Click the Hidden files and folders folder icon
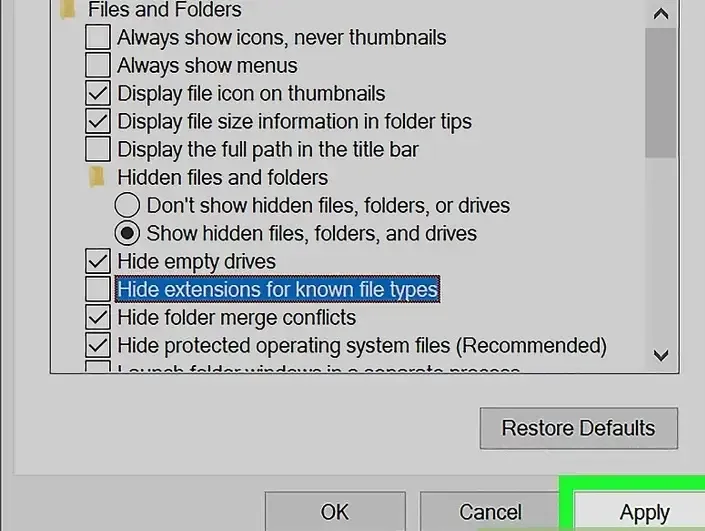This screenshot has height=531, width=705. click(97, 177)
